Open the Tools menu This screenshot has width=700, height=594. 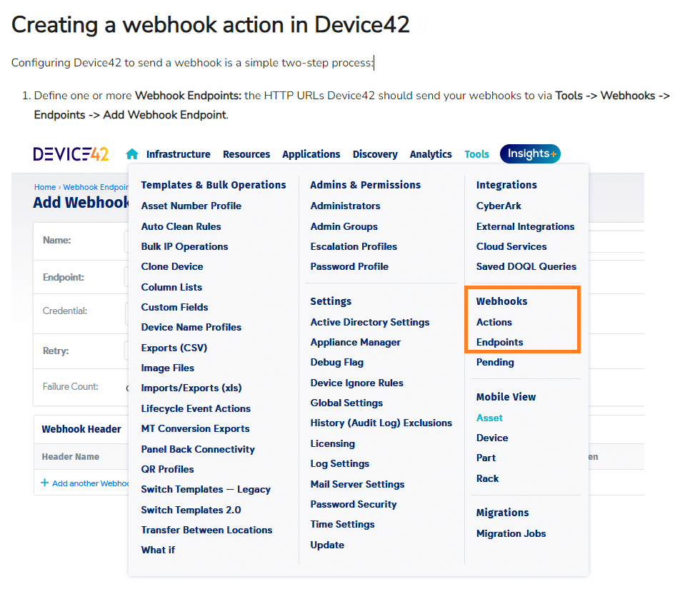(x=476, y=154)
